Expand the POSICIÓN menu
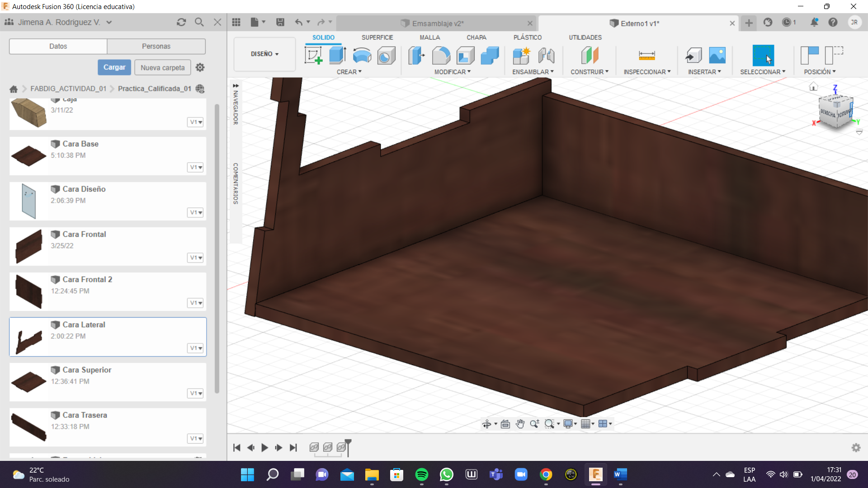This screenshot has height=488, width=868. 820,72
